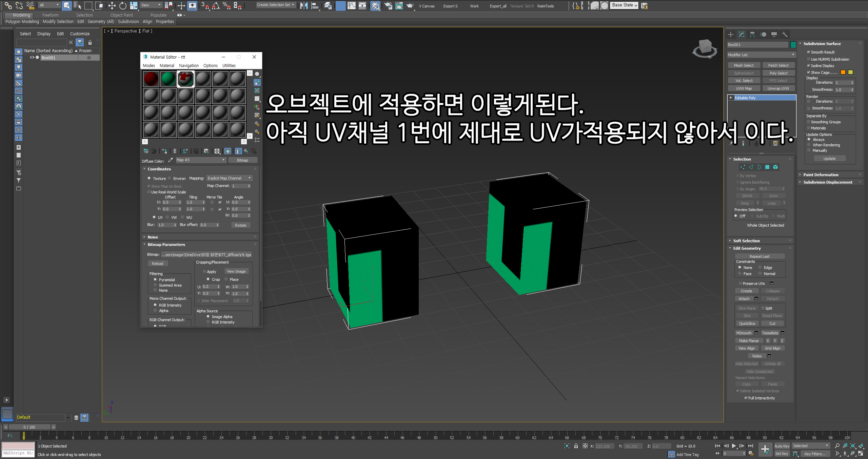Toggle Isoline Display checkbox

tap(809, 65)
